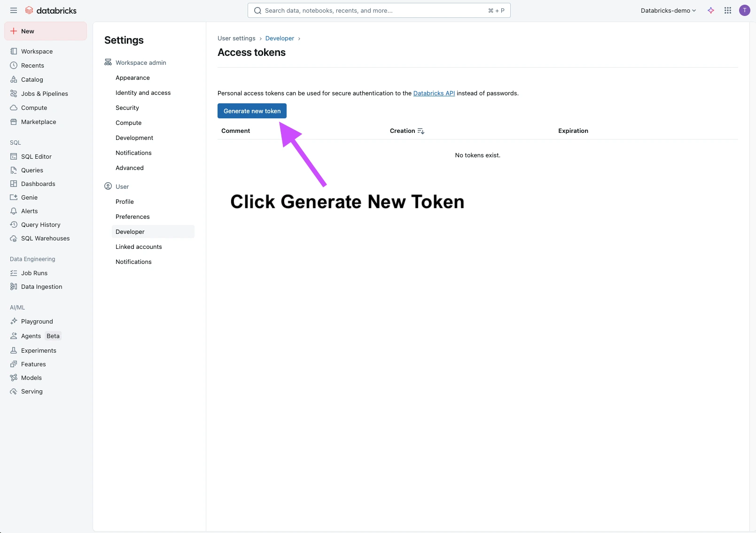This screenshot has height=533, width=756.
Task: Select Linked accounts settings item
Action: [x=139, y=247]
